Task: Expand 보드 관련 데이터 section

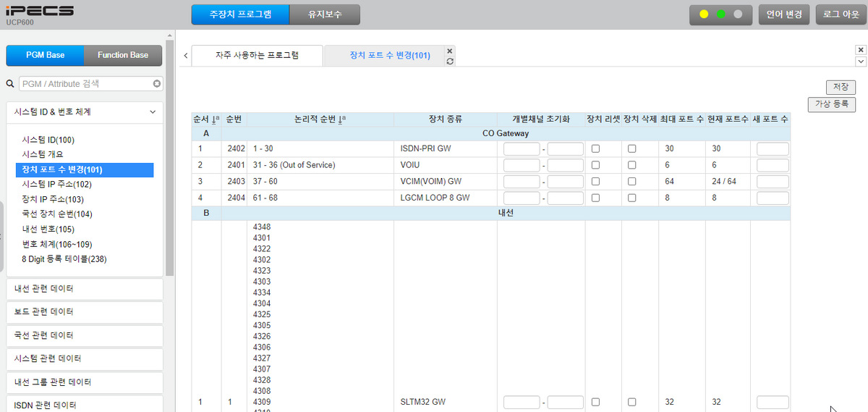Action: pyautogui.click(x=85, y=312)
